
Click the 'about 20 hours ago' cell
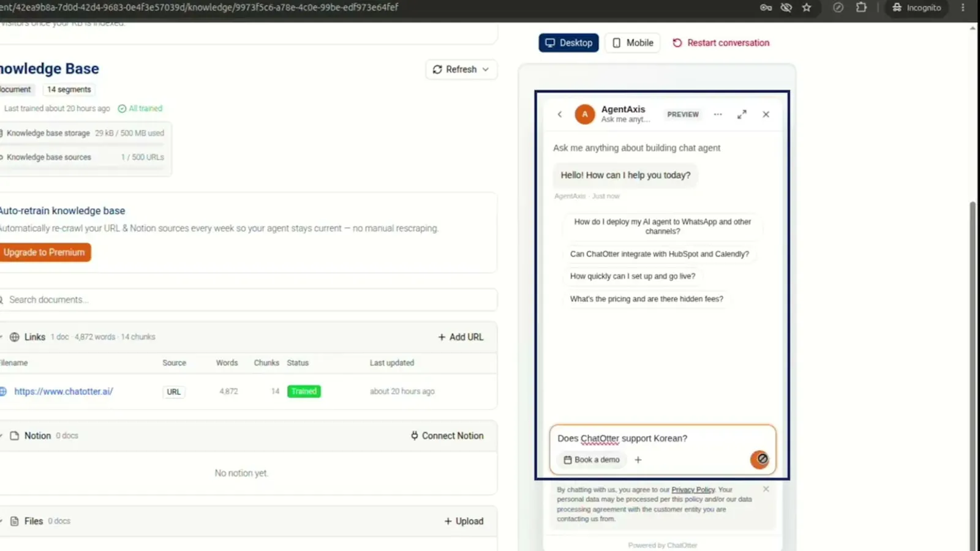click(x=402, y=391)
